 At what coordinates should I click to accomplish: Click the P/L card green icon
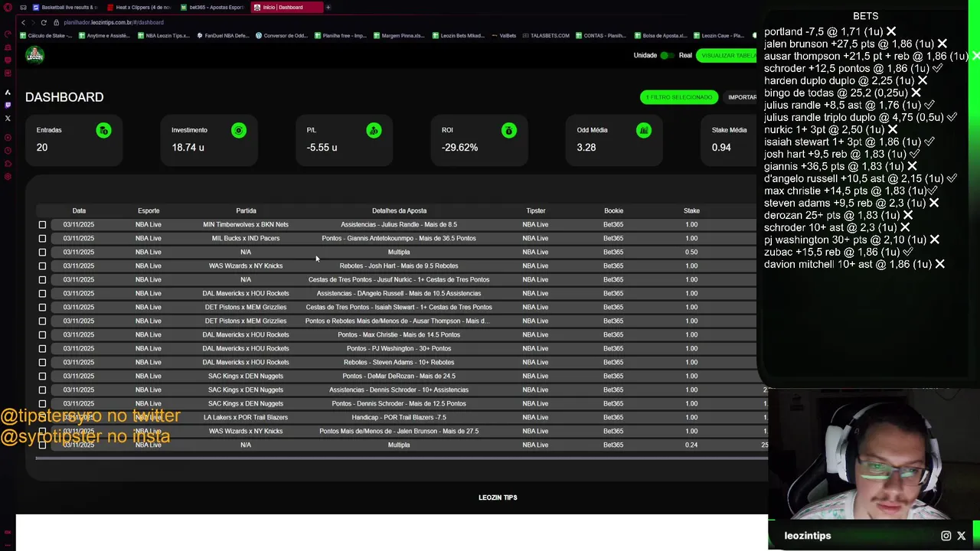pyautogui.click(x=374, y=131)
